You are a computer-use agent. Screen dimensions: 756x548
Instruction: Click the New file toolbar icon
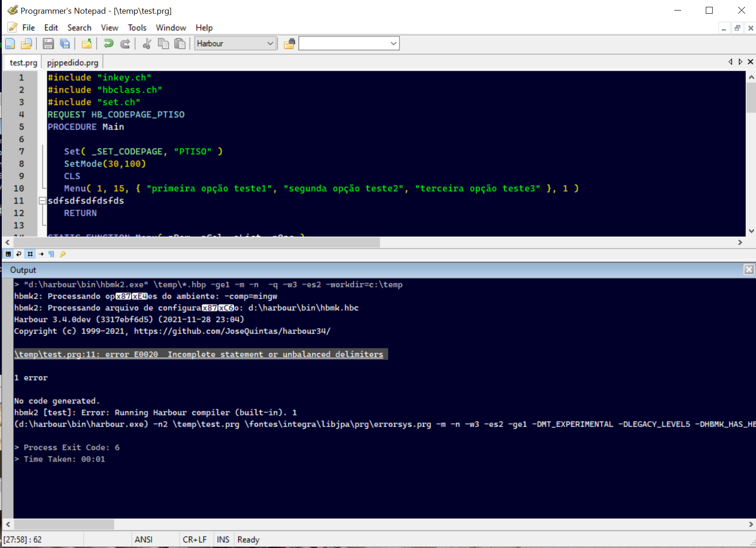[10, 44]
